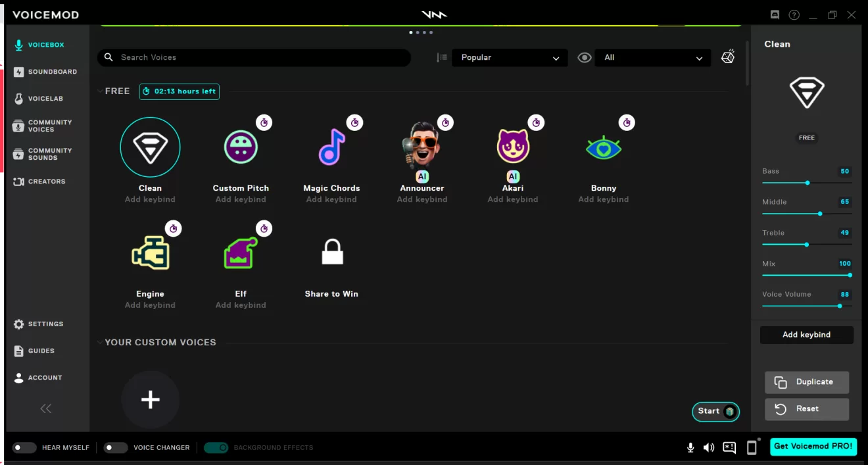This screenshot has height=465, width=868.
Task: Open the Popular sort dropdown
Action: tap(510, 58)
